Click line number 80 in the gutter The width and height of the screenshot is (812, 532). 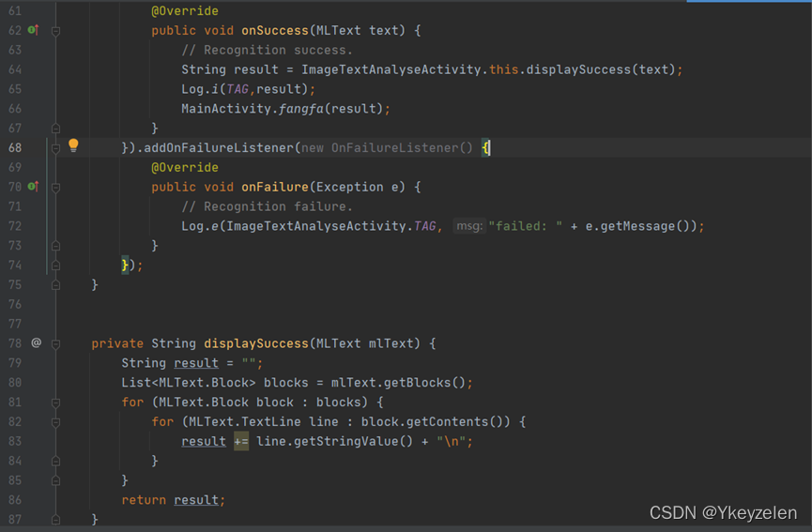[x=15, y=383]
